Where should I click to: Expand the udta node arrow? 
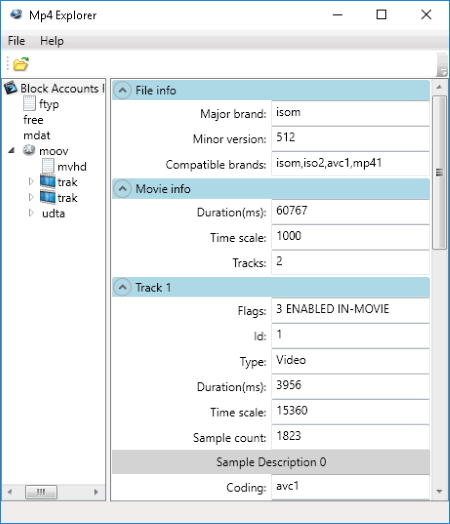31,213
